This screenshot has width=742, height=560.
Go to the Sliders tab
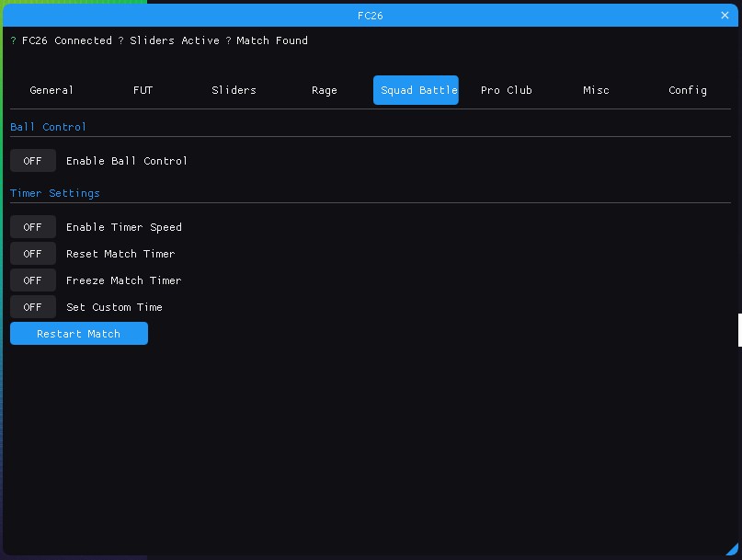click(234, 90)
